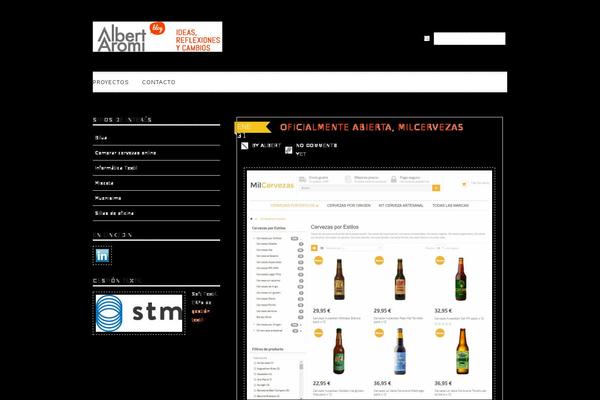The height and width of the screenshot is (400, 600).
Task: Open the 'Comprar cervezas online' sidebar link
Action: click(126, 153)
